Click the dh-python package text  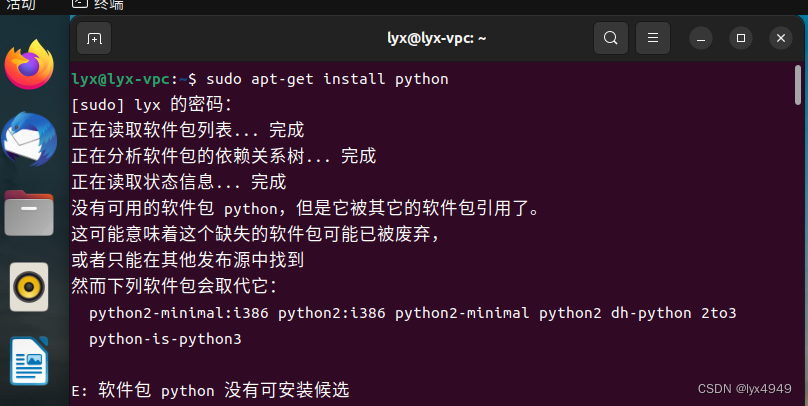click(x=651, y=313)
